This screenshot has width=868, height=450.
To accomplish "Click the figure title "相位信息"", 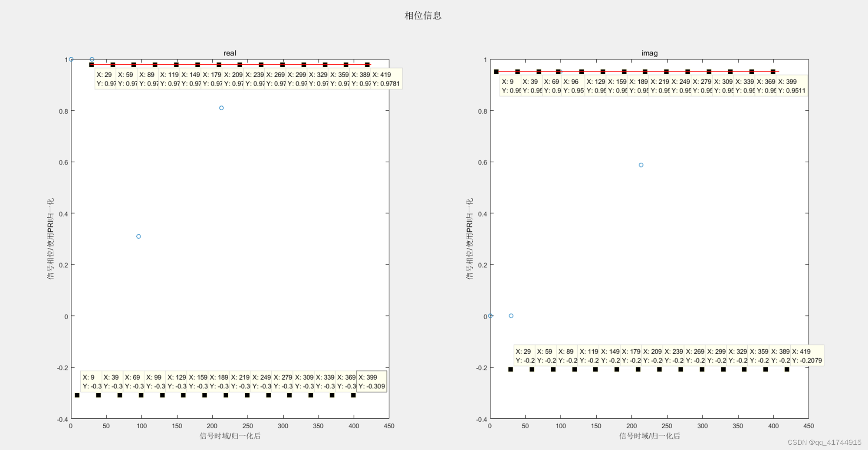I will [x=423, y=16].
